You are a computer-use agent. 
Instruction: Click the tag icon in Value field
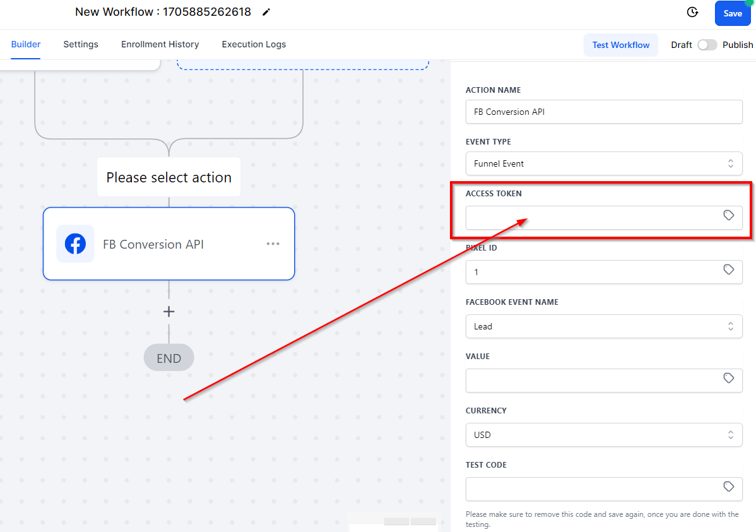[728, 379]
